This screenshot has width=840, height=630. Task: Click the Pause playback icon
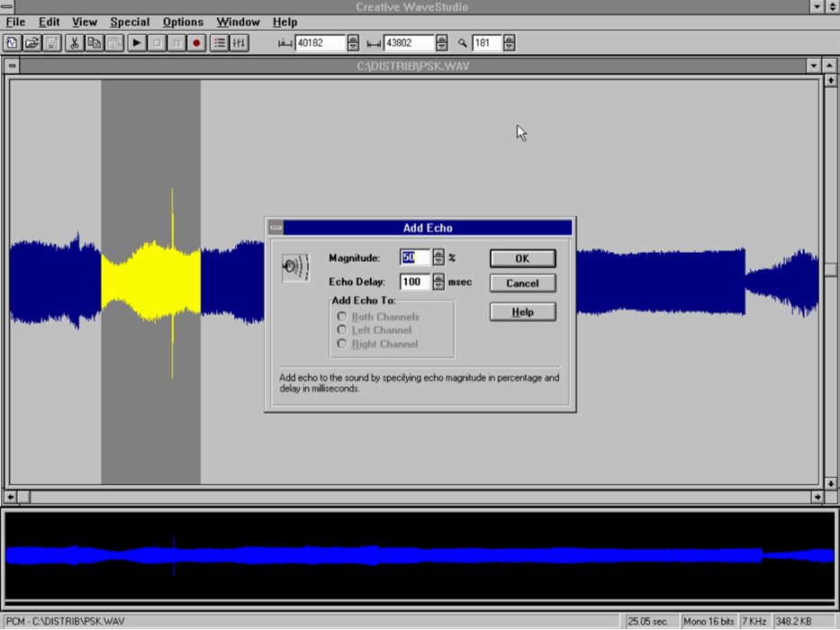[x=176, y=43]
